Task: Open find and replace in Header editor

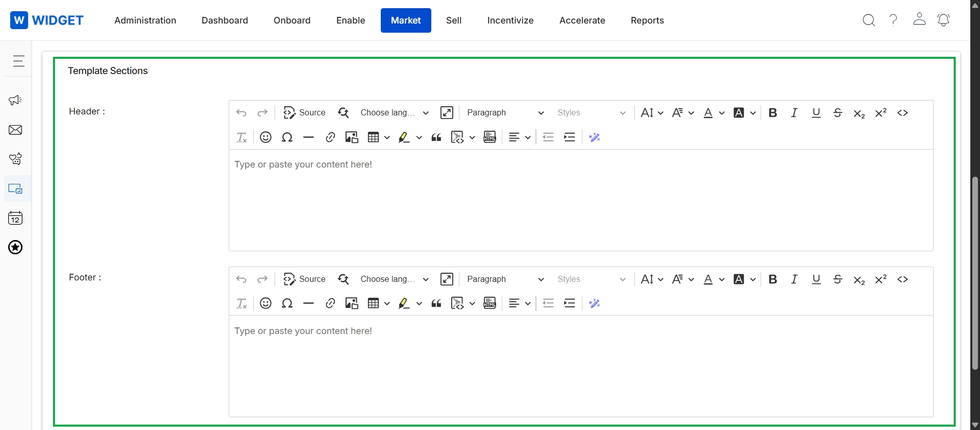Action: tap(344, 113)
